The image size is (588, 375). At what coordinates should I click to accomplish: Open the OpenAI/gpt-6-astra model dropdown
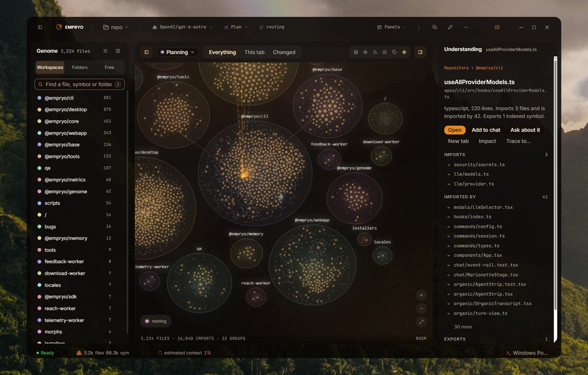coord(183,27)
